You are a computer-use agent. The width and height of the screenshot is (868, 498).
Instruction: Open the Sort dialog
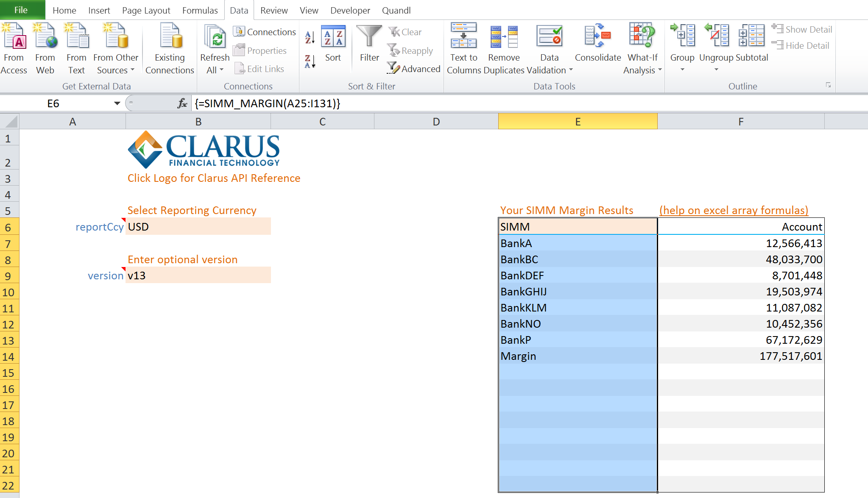coord(333,44)
